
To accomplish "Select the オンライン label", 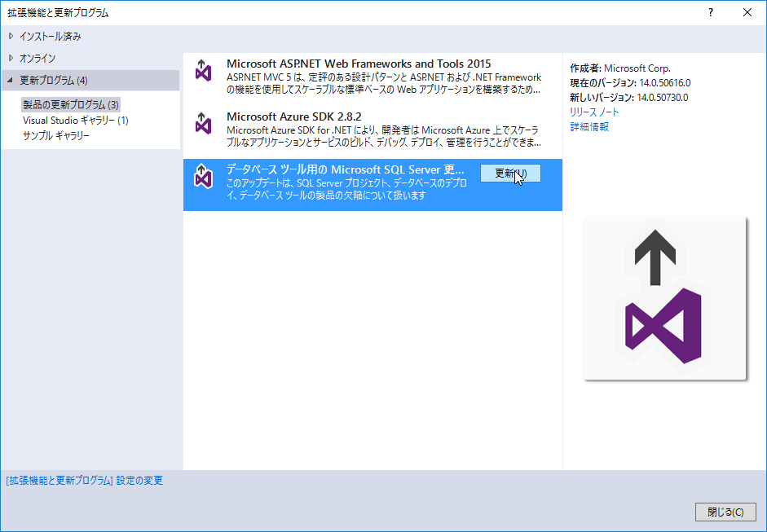I will point(37,58).
